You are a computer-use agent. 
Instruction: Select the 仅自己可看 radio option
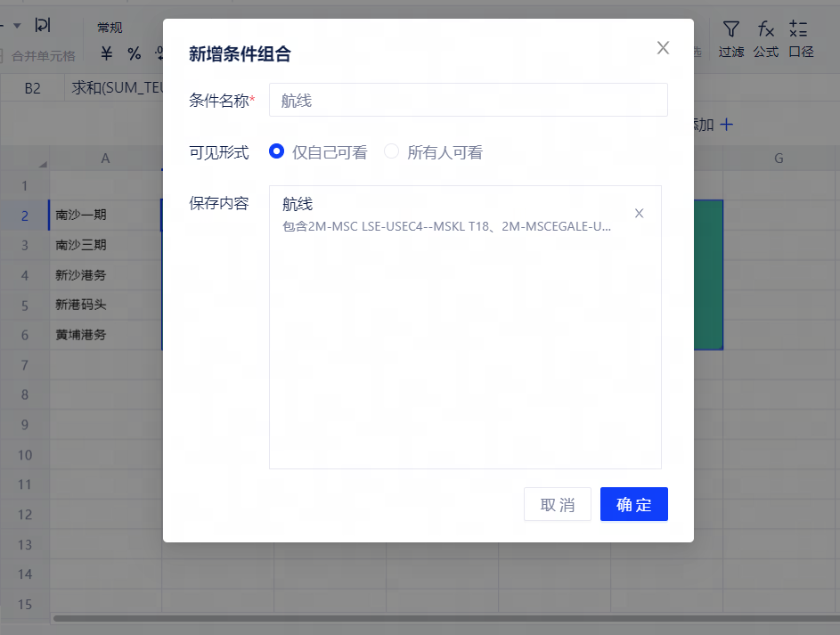[x=277, y=152]
